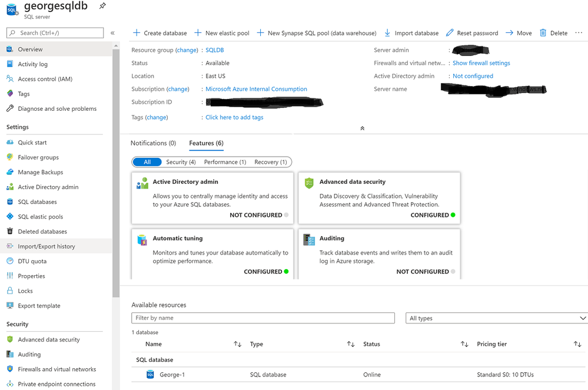588x390 pixels.
Task: Click Delete in the toolbar
Action: (x=553, y=33)
